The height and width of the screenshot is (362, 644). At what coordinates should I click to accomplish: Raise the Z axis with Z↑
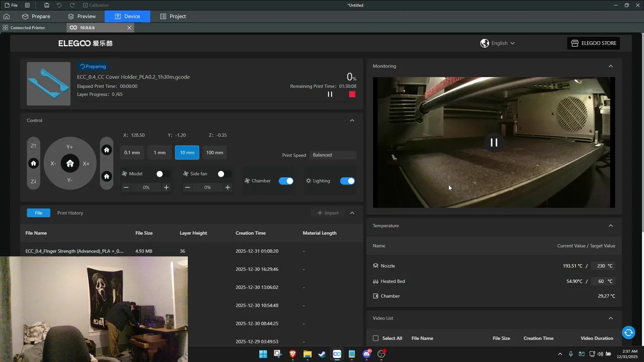[33, 146]
